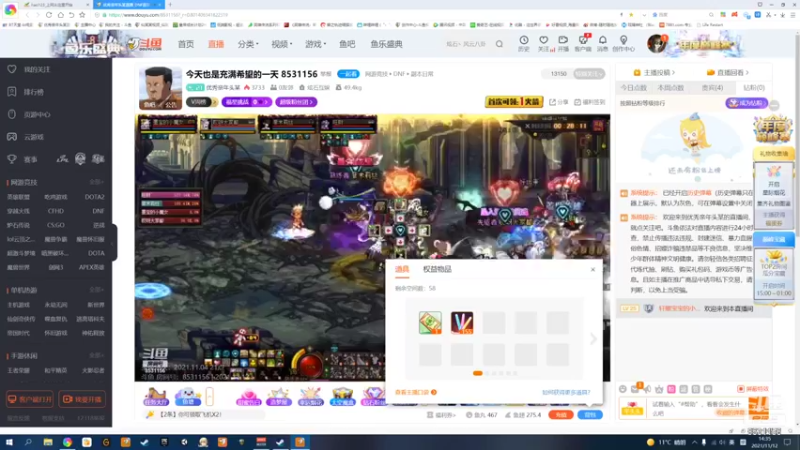This screenshot has height=450, width=800.
Task: Open the user profile avatar in header
Action: pos(656,44)
